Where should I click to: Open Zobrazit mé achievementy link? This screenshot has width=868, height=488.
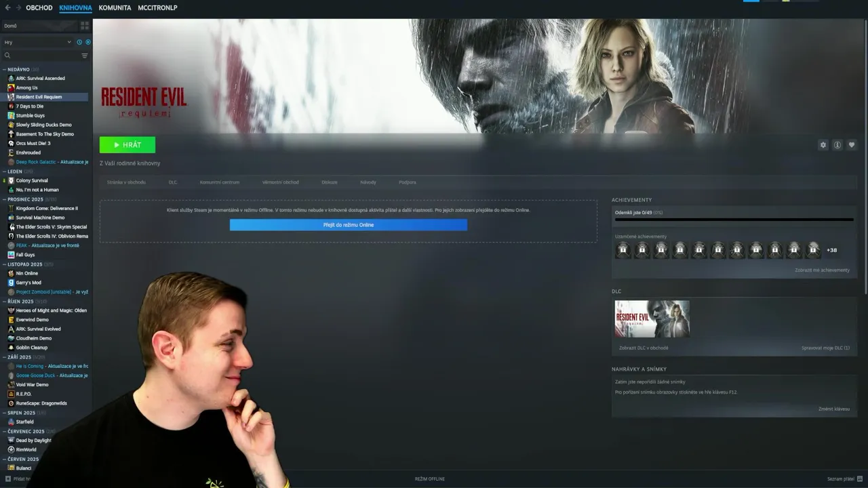[822, 270]
